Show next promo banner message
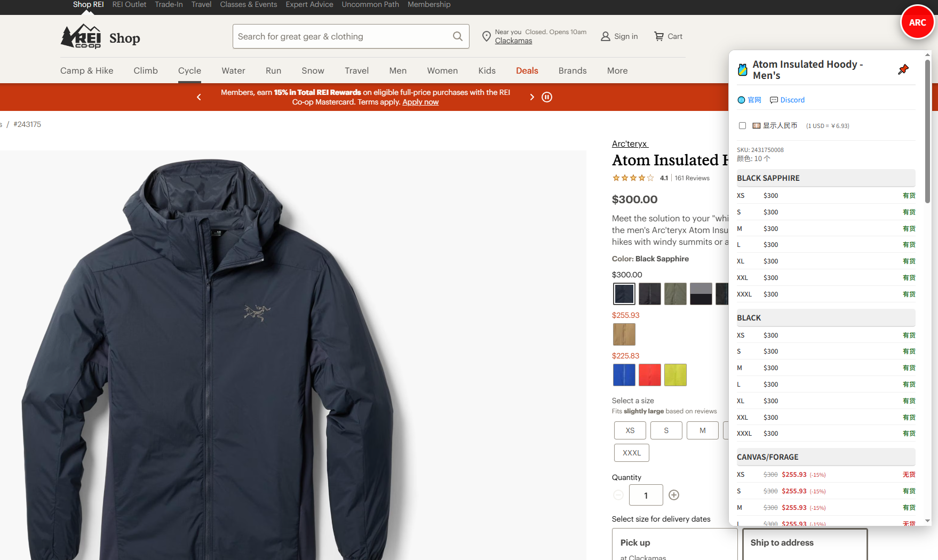Viewport: 938px width, 560px height. (531, 97)
